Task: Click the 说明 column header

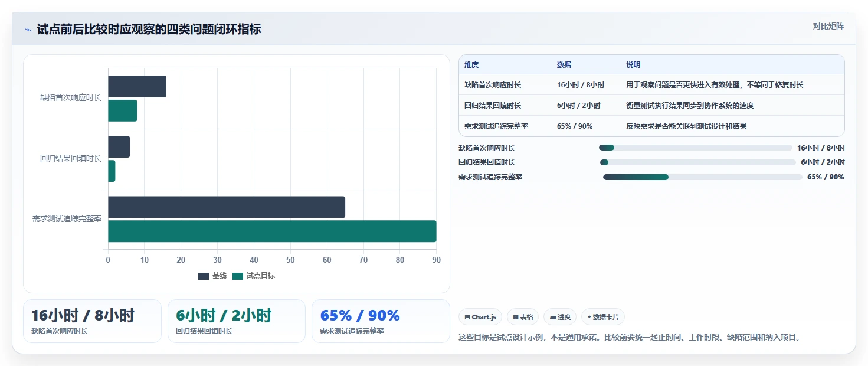Action: (x=633, y=65)
